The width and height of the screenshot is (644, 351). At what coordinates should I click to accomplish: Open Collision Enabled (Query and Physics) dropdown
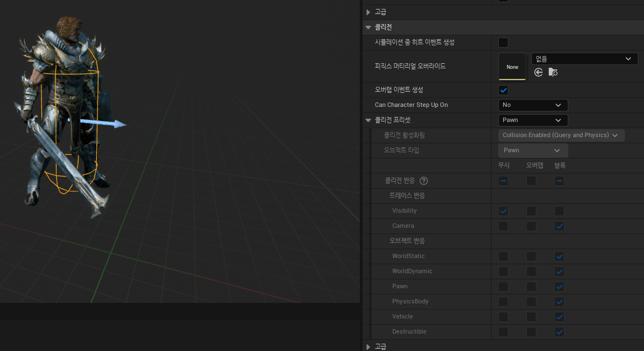pos(561,135)
